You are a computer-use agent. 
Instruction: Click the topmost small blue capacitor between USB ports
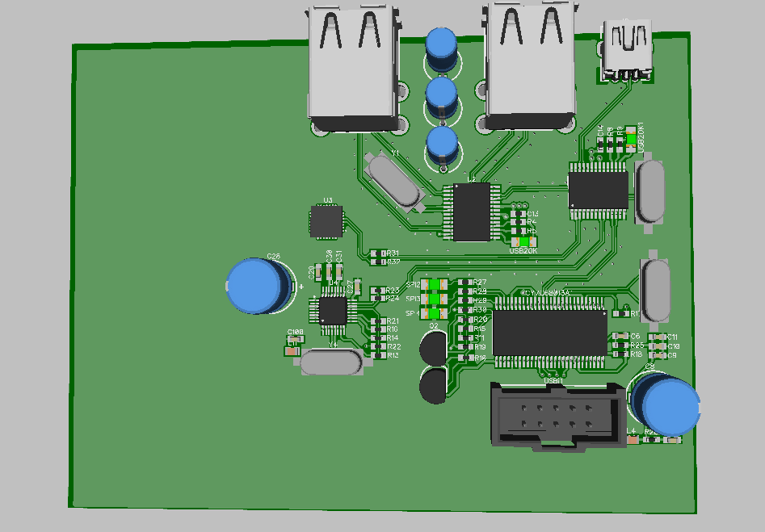point(442,47)
